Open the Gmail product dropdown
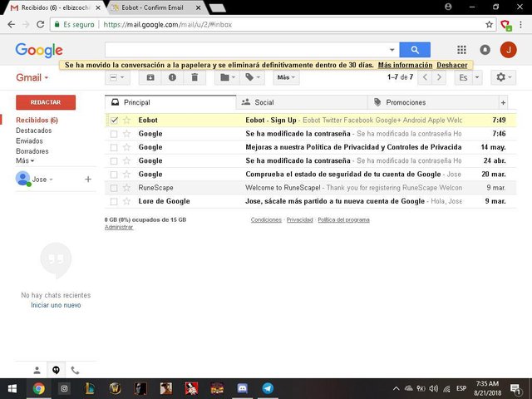 [x=32, y=77]
